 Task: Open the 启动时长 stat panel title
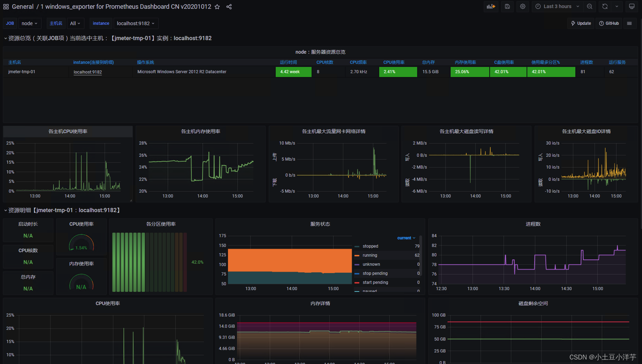(x=28, y=224)
